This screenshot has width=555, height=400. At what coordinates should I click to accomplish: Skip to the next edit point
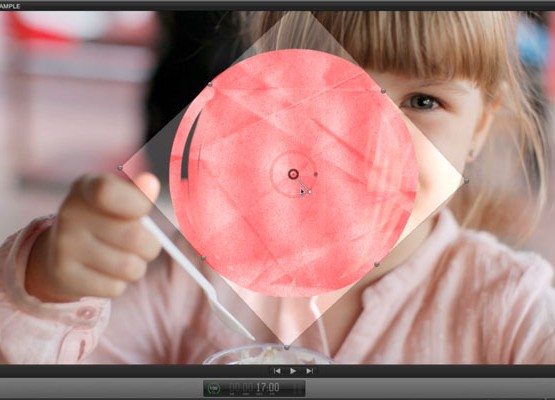coord(309,371)
